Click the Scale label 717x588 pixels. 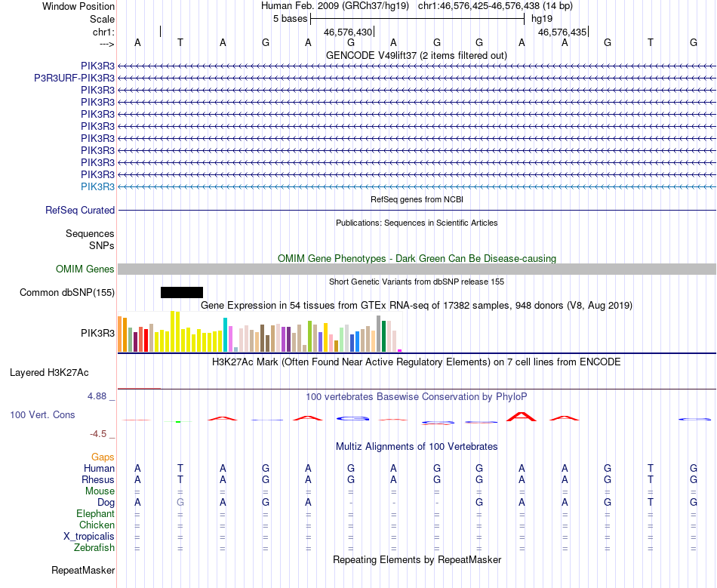(x=103, y=19)
